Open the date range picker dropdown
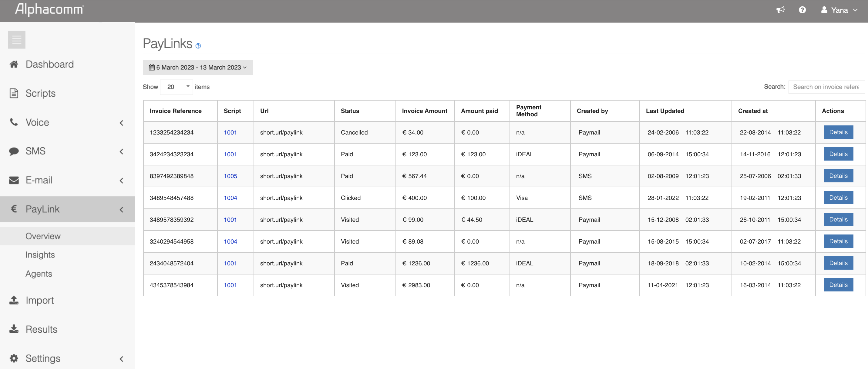The image size is (868, 369). coord(198,67)
